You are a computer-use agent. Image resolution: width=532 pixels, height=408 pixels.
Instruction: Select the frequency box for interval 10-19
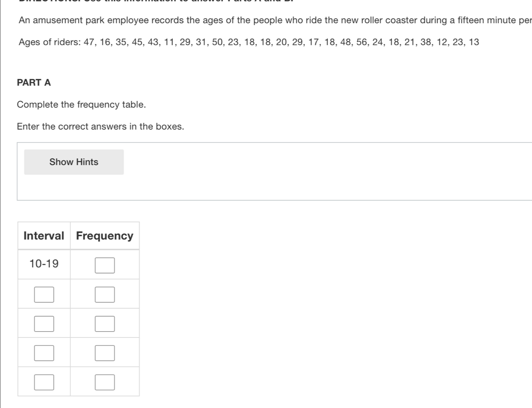105,265
